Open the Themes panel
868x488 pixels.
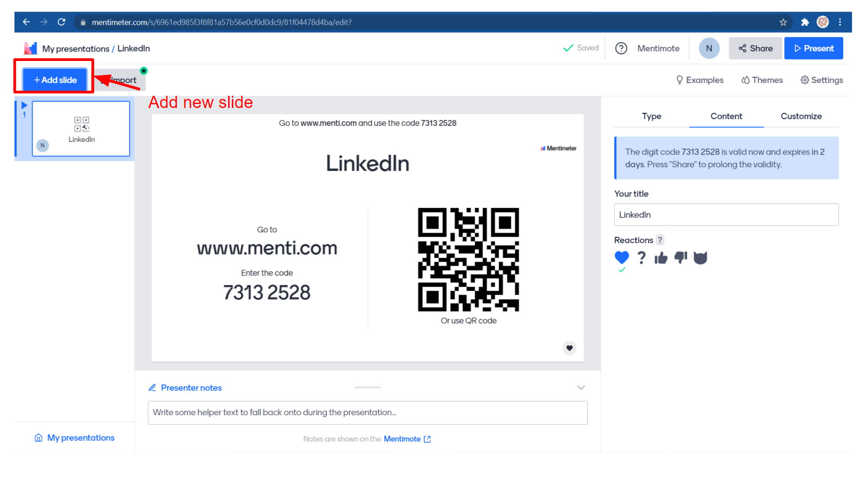[762, 80]
